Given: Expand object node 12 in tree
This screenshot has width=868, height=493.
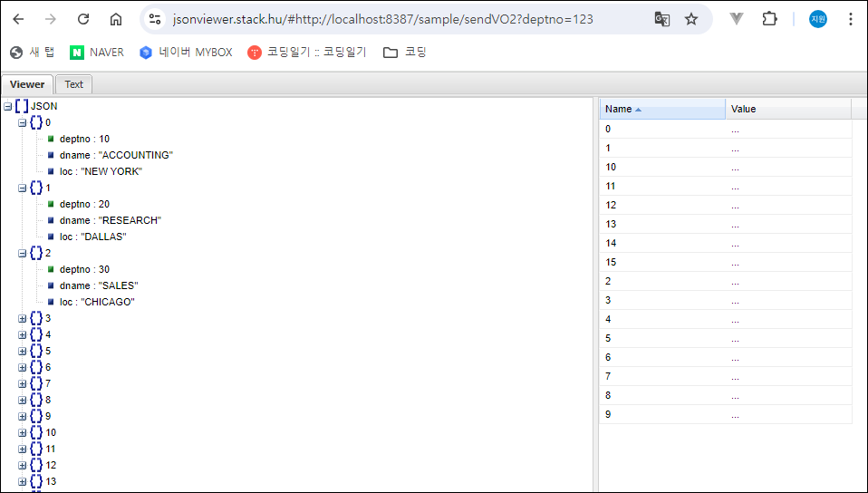Looking at the screenshot, I should point(22,466).
